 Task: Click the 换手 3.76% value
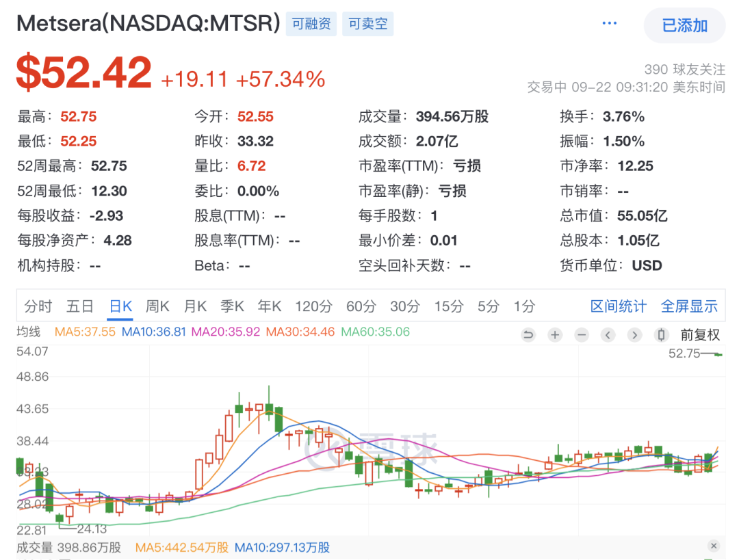pyautogui.click(x=623, y=116)
